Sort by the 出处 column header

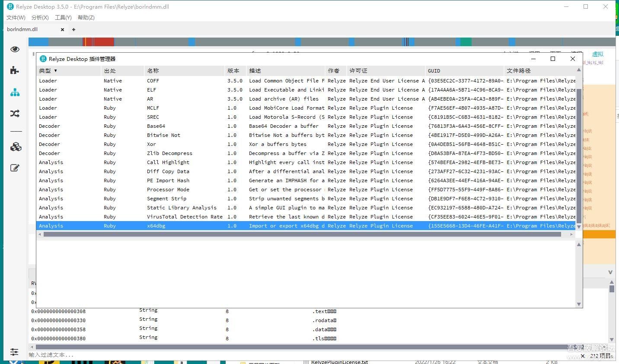[x=123, y=70]
